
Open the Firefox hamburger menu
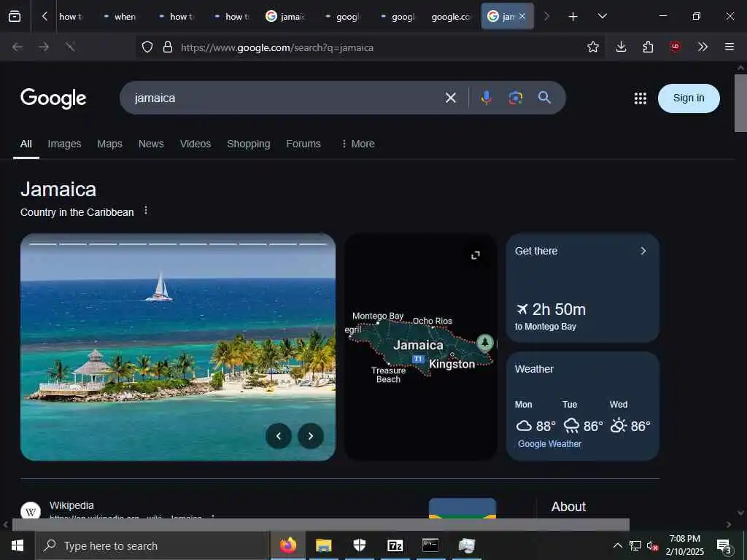click(x=729, y=47)
